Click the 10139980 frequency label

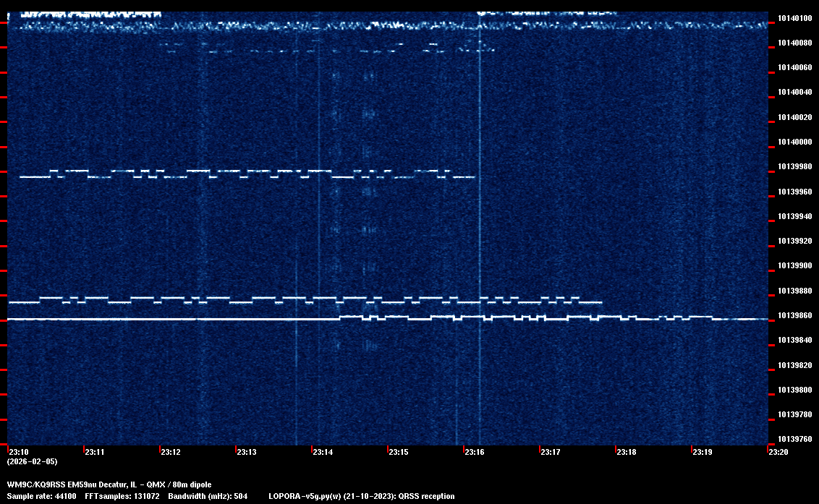794,167
